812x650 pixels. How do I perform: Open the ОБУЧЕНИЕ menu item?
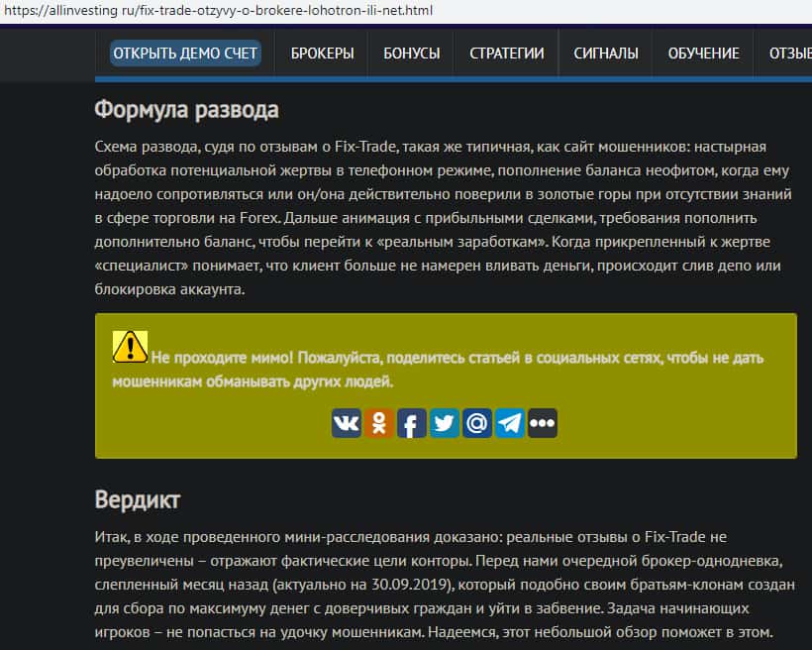pos(703,54)
